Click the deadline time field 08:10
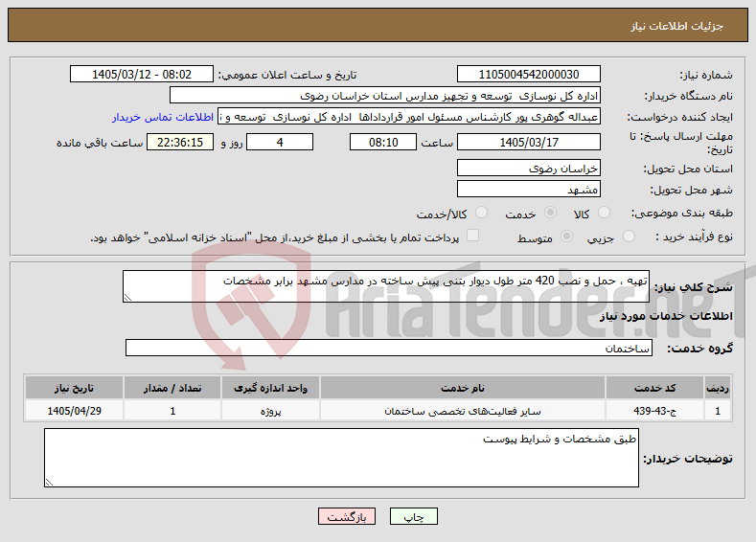 [383, 142]
